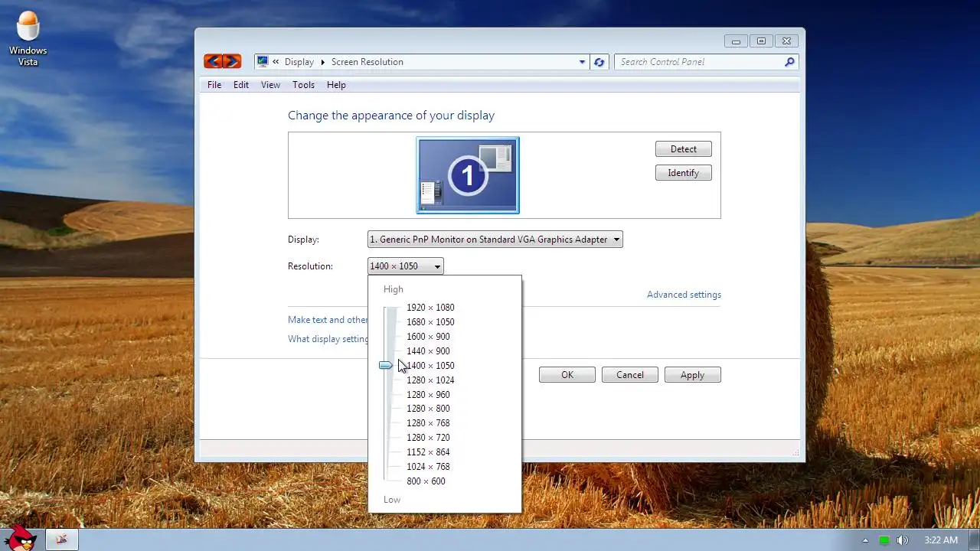Image resolution: width=980 pixels, height=551 pixels.
Task: Open Windows Vista desktop shortcut icon
Action: point(28,38)
